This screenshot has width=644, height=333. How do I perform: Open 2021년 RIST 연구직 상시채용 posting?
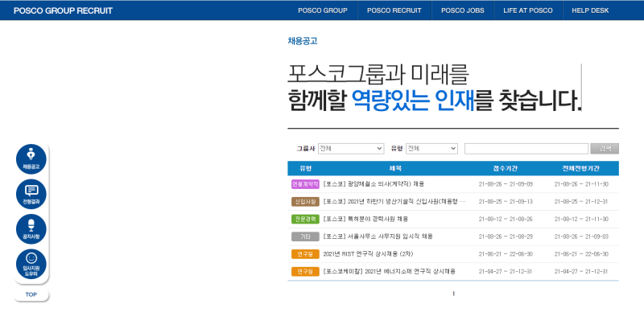click(367, 254)
